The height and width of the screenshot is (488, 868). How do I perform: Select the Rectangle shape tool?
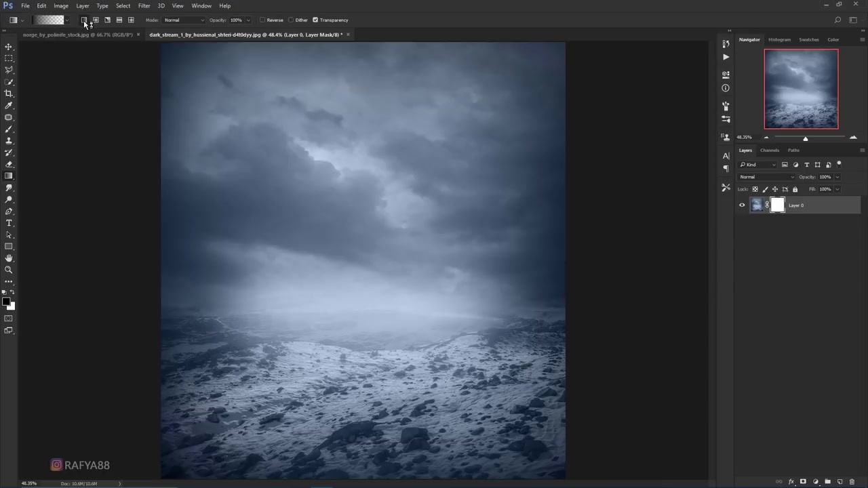pyautogui.click(x=9, y=247)
